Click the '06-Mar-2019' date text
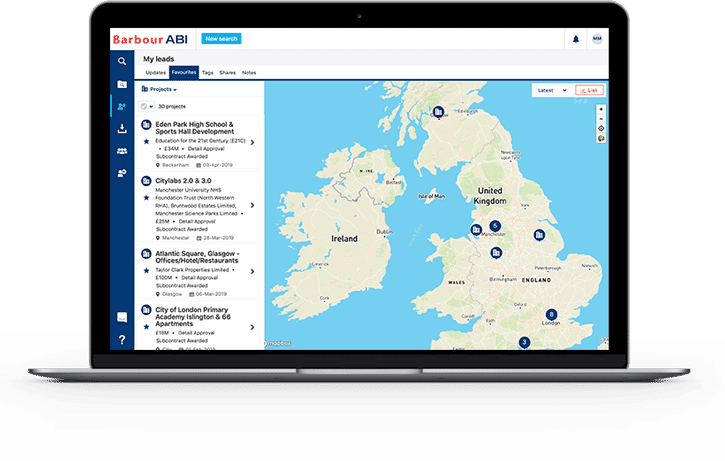 211,294
